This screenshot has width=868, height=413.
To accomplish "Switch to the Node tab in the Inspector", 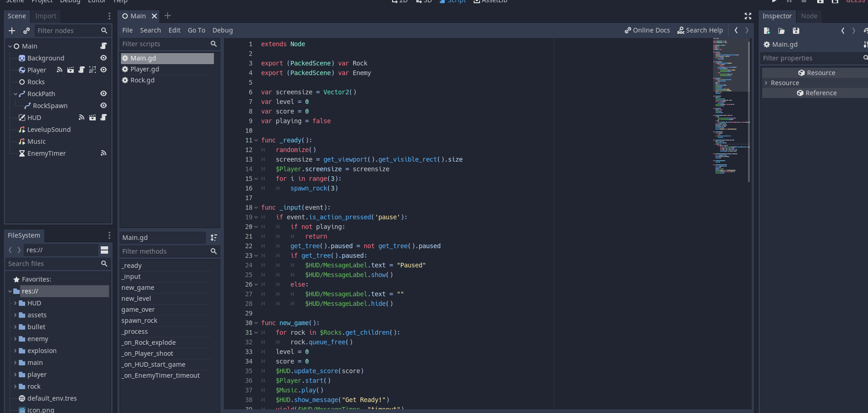I will (x=809, y=16).
